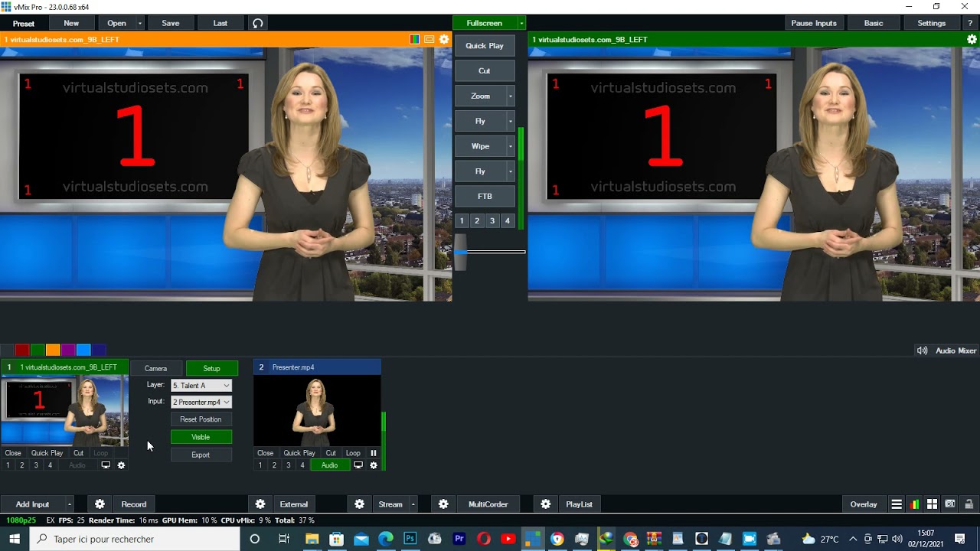Screen dimensions: 980x551
Task: Expand the upper Fly transition dropdown arrow
Action: pos(511,121)
